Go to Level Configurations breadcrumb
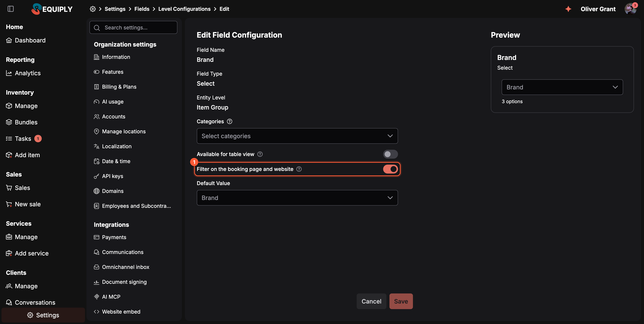Image resolution: width=644 pixels, height=324 pixels. coord(184,9)
